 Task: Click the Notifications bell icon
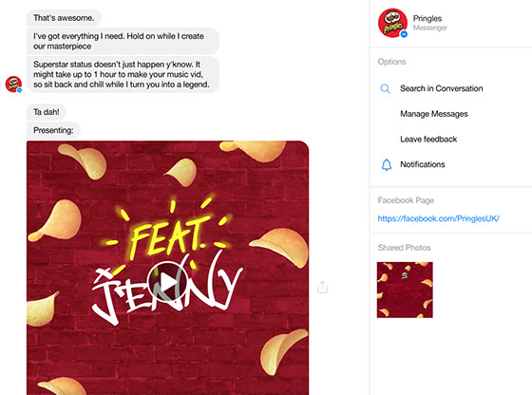click(x=386, y=165)
